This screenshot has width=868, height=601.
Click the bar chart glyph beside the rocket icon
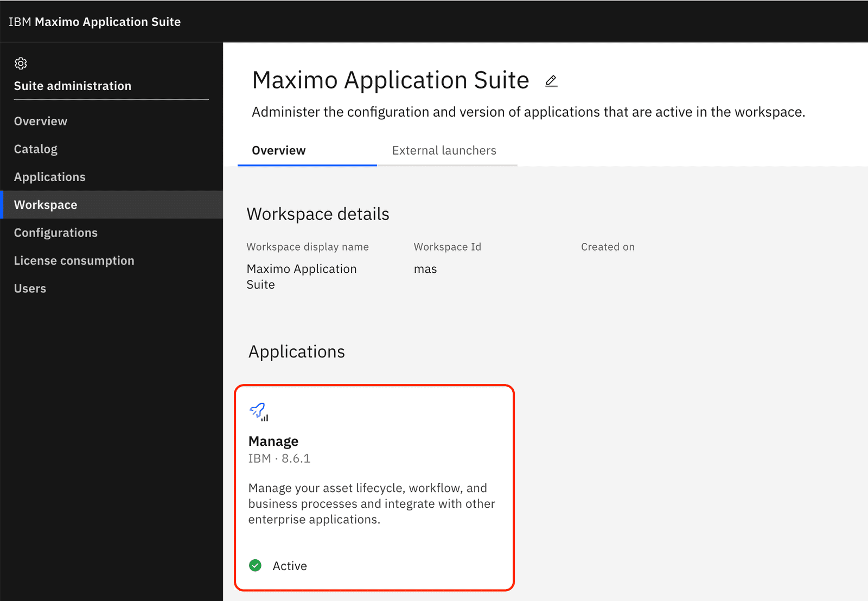click(x=265, y=418)
